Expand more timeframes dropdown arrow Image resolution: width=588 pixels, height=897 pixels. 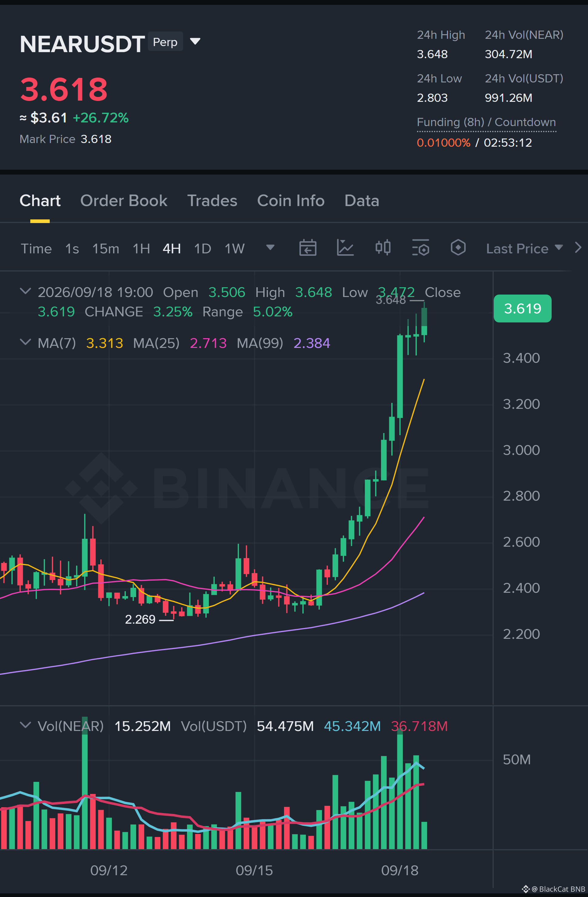270,247
